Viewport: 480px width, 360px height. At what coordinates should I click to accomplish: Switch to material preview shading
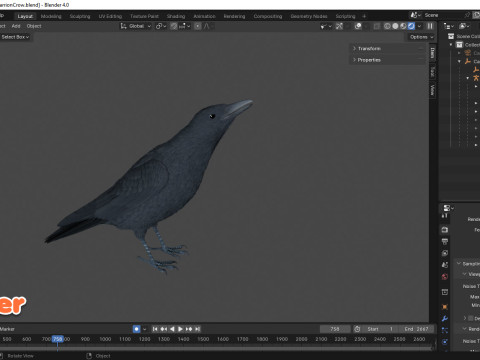[403, 26]
